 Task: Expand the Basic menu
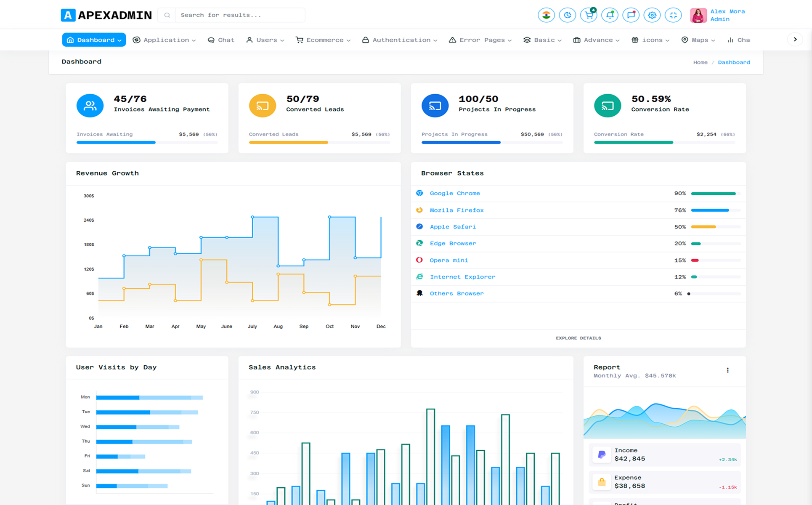[542, 40]
